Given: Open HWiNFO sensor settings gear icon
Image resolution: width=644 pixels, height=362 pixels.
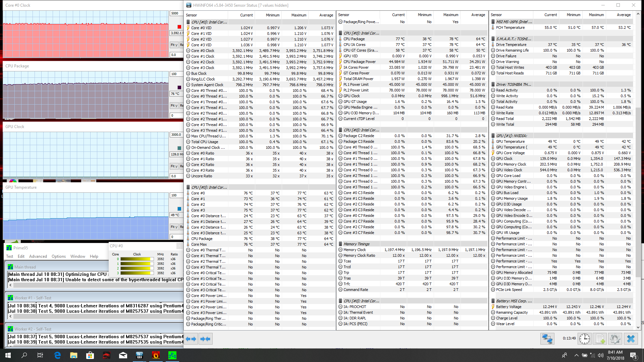Looking at the screenshot, I should click(615, 339).
